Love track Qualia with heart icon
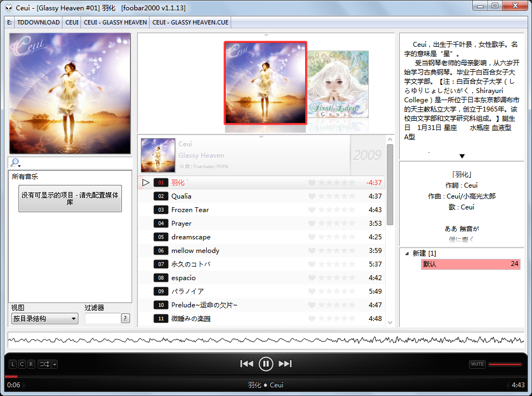This screenshot has height=396, width=532. [312, 196]
